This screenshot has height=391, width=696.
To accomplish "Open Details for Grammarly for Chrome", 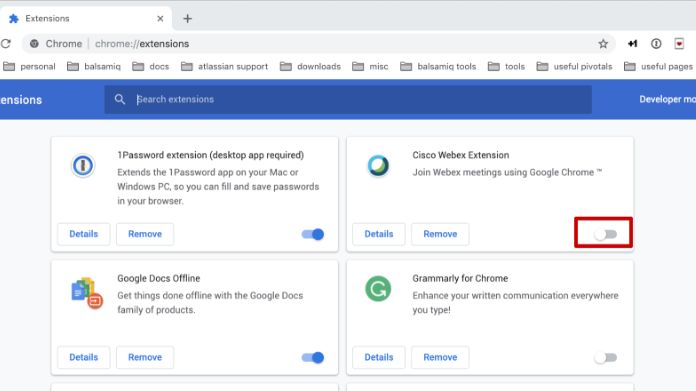I will click(x=379, y=357).
